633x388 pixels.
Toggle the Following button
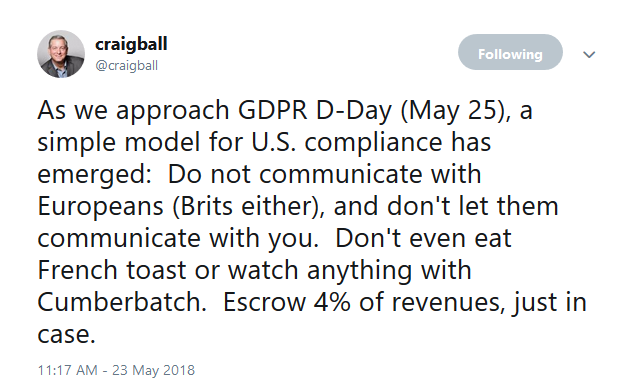pos(510,52)
